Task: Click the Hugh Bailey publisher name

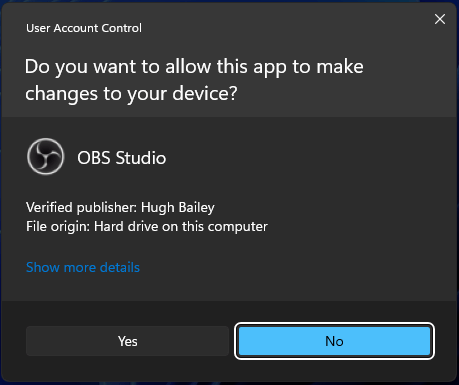Action: [178, 207]
